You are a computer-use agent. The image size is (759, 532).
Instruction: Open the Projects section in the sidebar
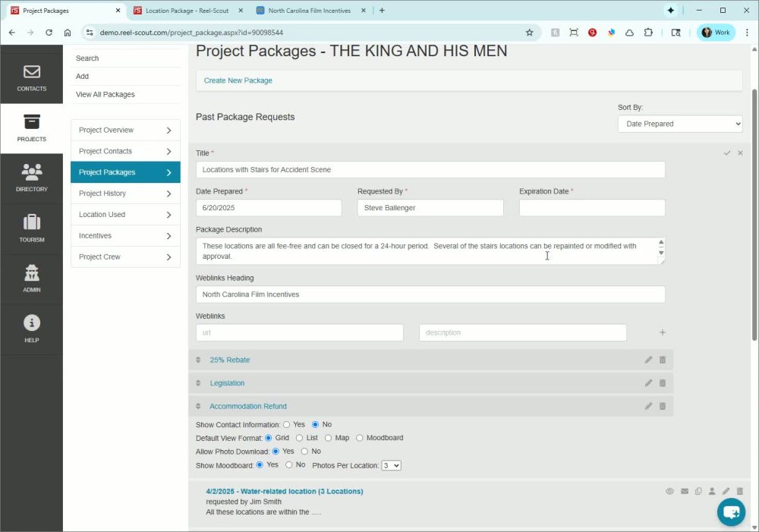(x=31, y=128)
